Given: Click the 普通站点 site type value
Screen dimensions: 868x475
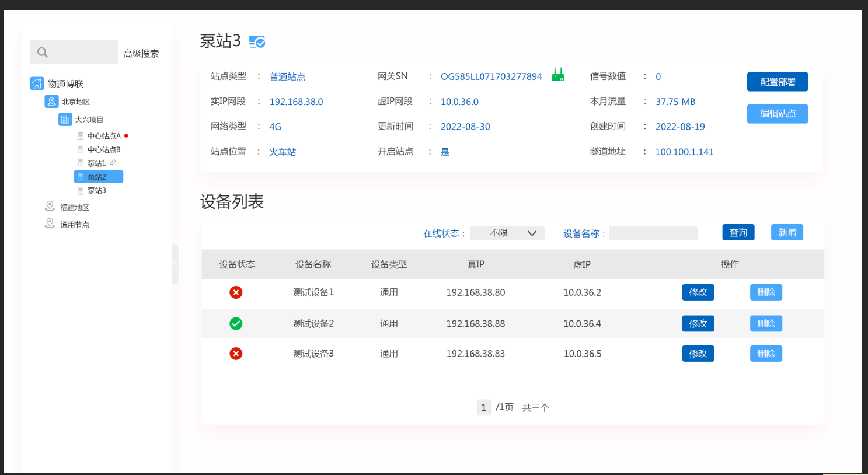Looking at the screenshot, I should (x=287, y=76).
